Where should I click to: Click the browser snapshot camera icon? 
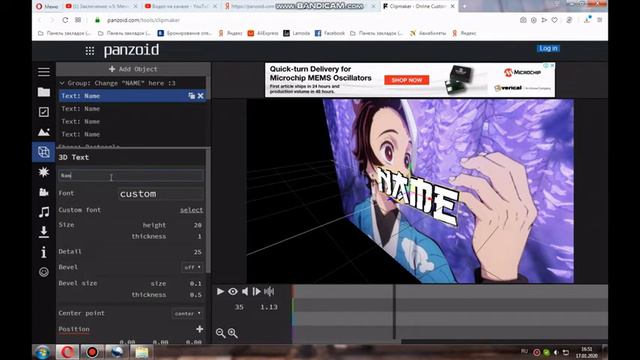[x=523, y=20]
